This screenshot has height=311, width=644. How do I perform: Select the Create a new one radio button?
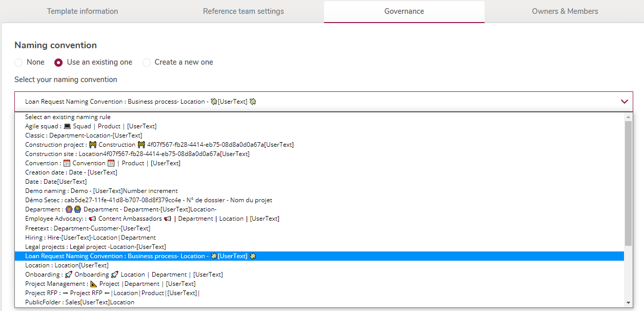pos(147,63)
